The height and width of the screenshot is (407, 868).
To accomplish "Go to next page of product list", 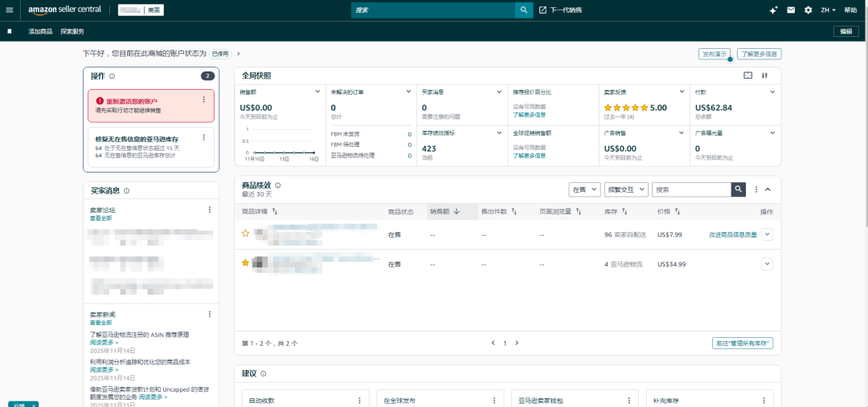I will click(x=517, y=343).
